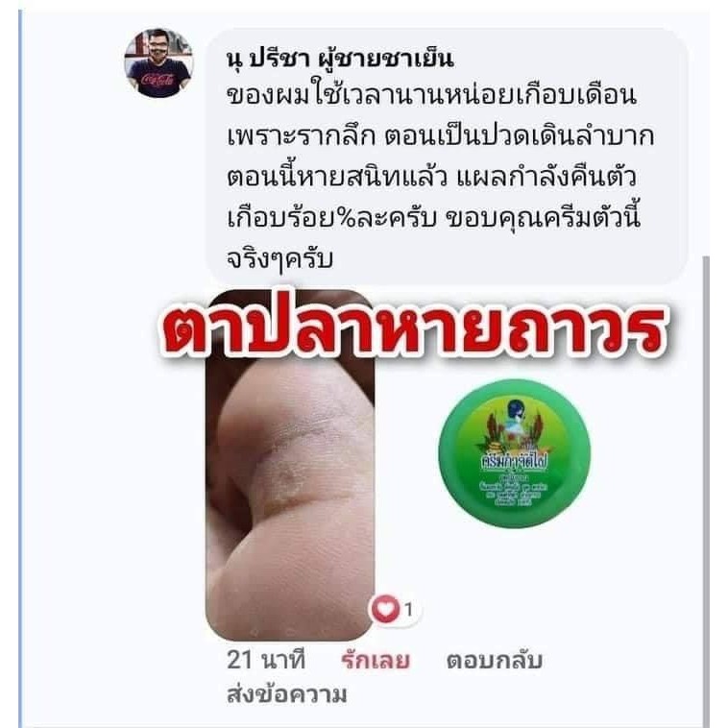Open the foot photo attached to comment
This screenshot has width=728, height=728.
pos(291,464)
